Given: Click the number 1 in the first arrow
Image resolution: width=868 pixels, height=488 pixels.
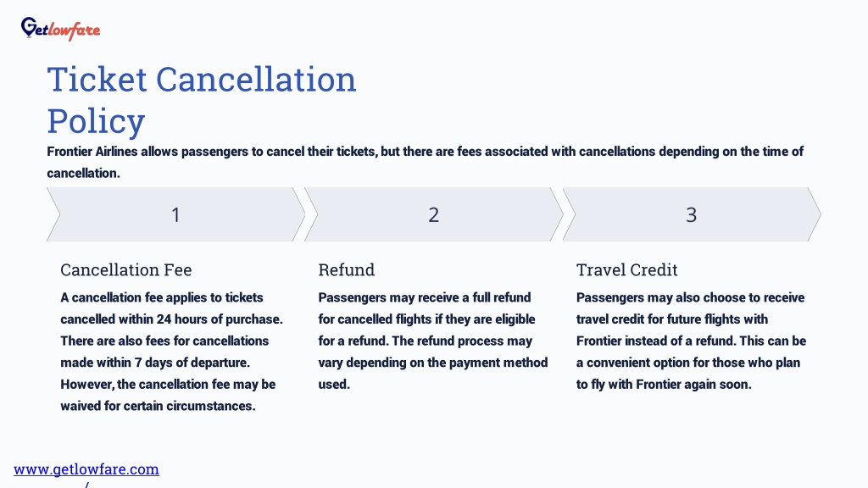Looking at the screenshot, I should tap(175, 214).
